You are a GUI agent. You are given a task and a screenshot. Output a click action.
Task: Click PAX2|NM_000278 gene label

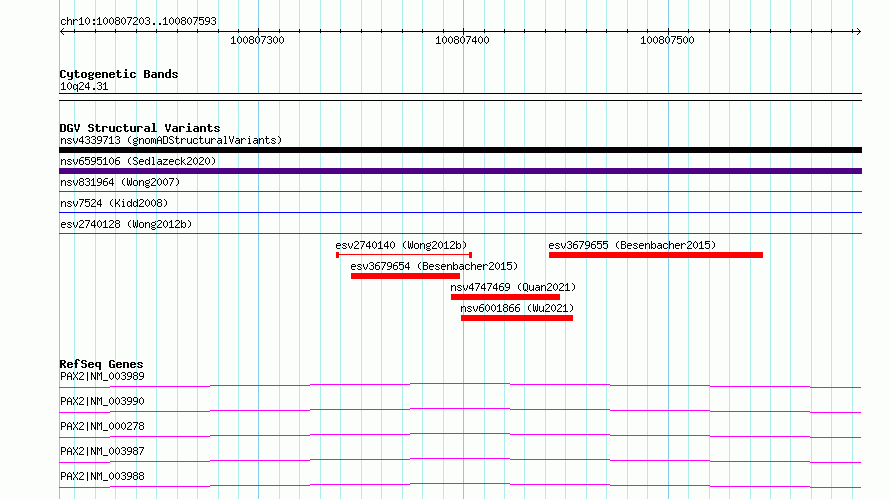tap(102, 426)
